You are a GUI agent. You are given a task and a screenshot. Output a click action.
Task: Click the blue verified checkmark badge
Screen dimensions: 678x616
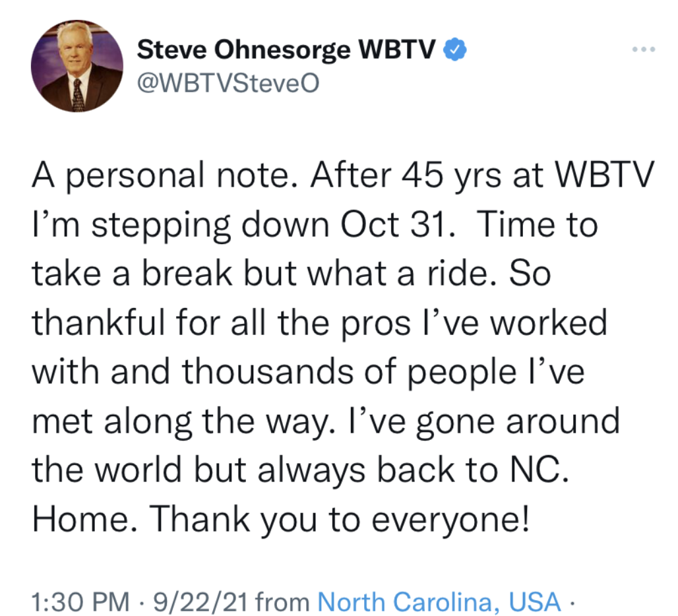point(454,49)
